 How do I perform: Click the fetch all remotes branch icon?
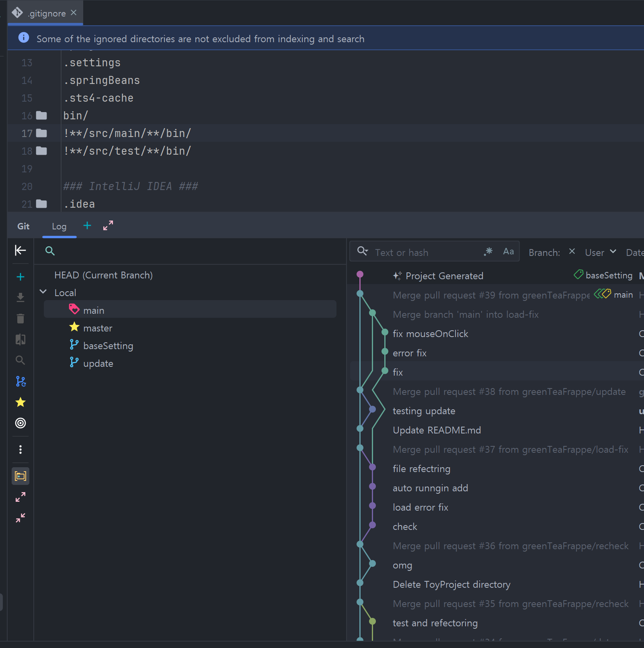pyautogui.click(x=21, y=381)
